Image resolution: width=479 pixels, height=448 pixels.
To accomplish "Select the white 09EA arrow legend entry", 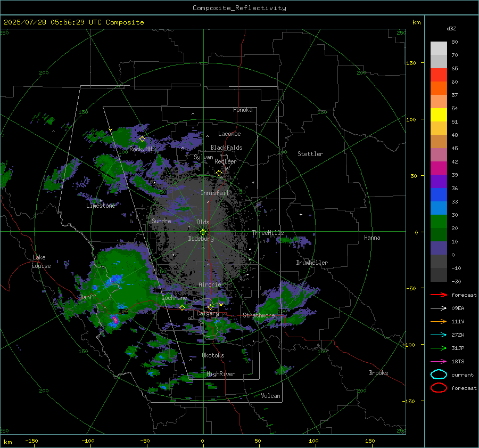I will [439, 308].
